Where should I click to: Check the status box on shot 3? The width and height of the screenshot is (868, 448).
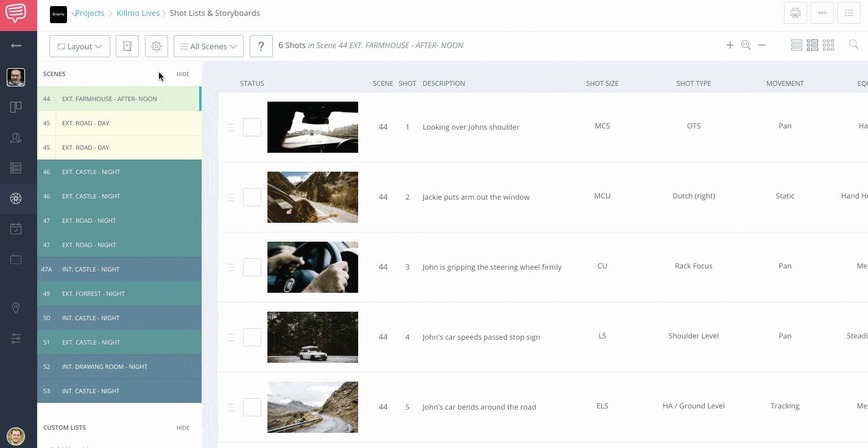click(x=252, y=267)
